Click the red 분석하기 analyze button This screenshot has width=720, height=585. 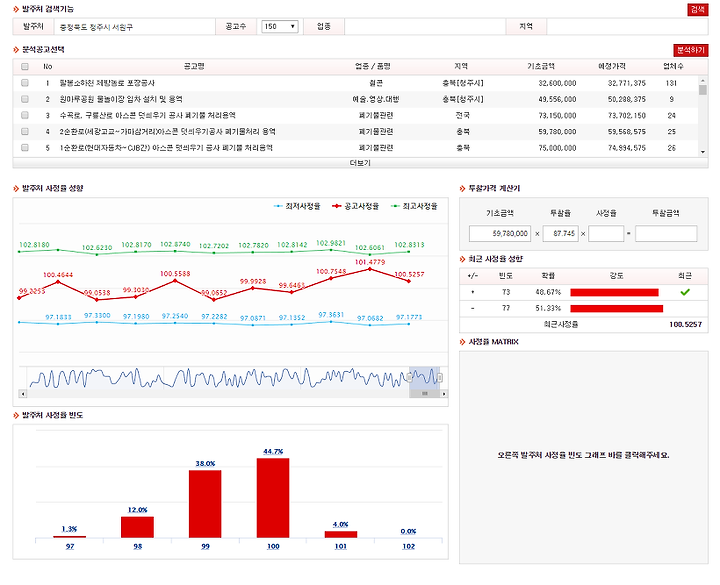tap(691, 50)
